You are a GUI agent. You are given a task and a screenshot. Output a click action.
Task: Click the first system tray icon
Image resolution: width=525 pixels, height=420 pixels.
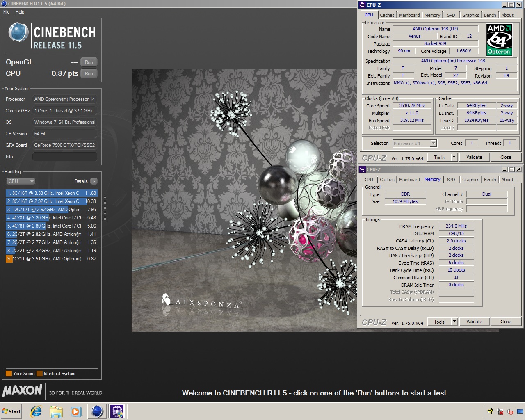[490, 411]
